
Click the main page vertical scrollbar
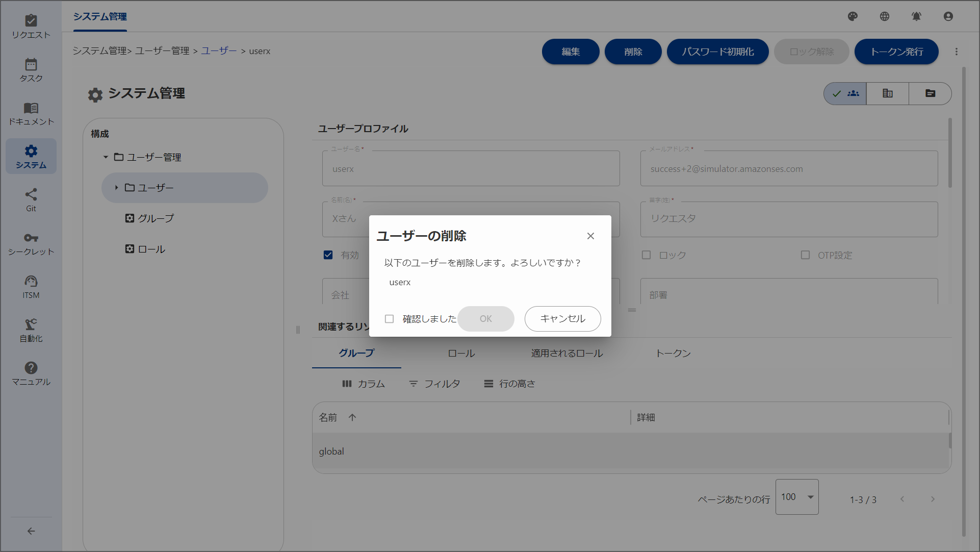point(964,301)
